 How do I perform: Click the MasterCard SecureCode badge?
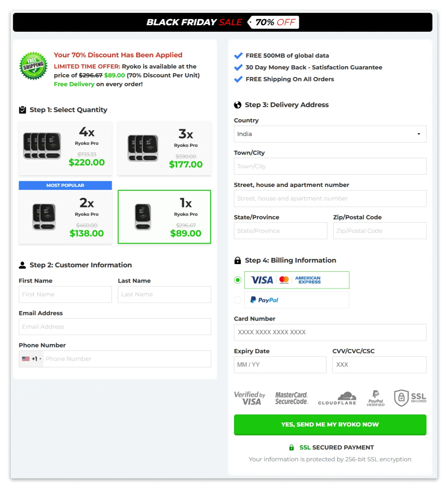coord(292,398)
